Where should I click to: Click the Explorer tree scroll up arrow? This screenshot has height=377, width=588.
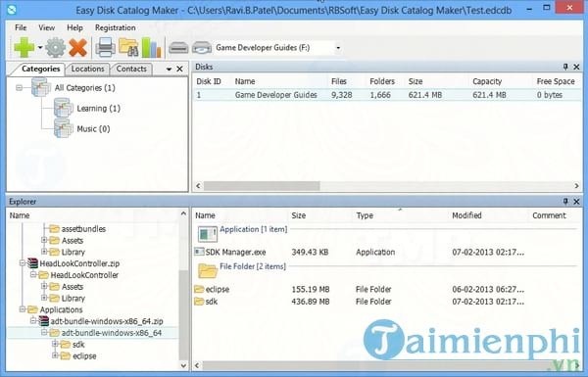coord(183,213)
